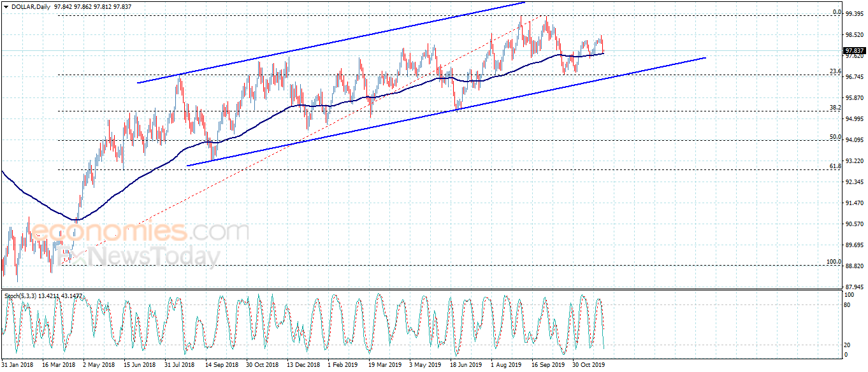Click the 16 Mar 2018 date label
Image resolution: width=868 pixels, height=372 pixels.
click(58, 366)
